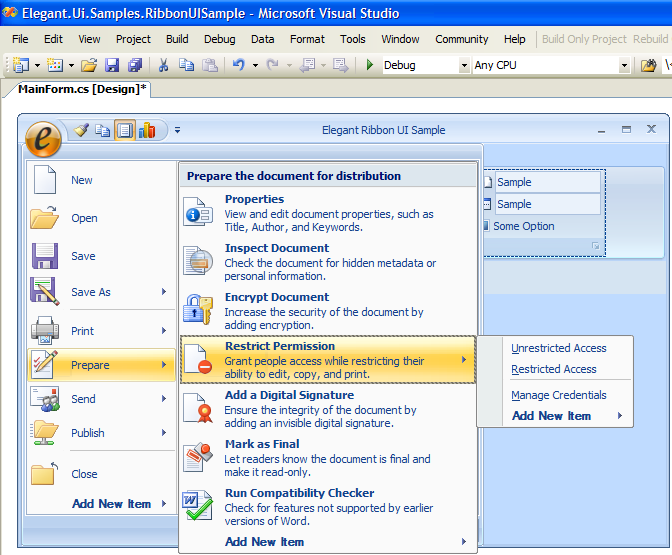The image size is (672, 555).
Task: Open the Community menu
Action: pyautogui.click(x=462, y=39)
